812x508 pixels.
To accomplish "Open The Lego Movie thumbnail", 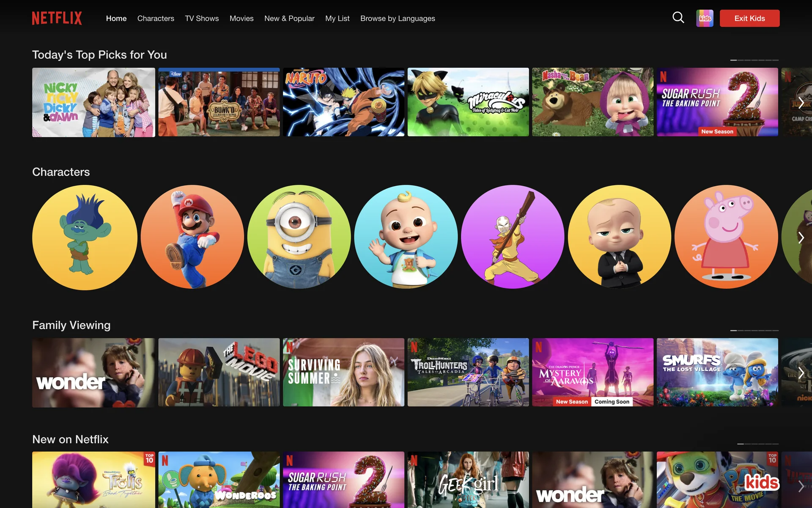I will [219, 373].
